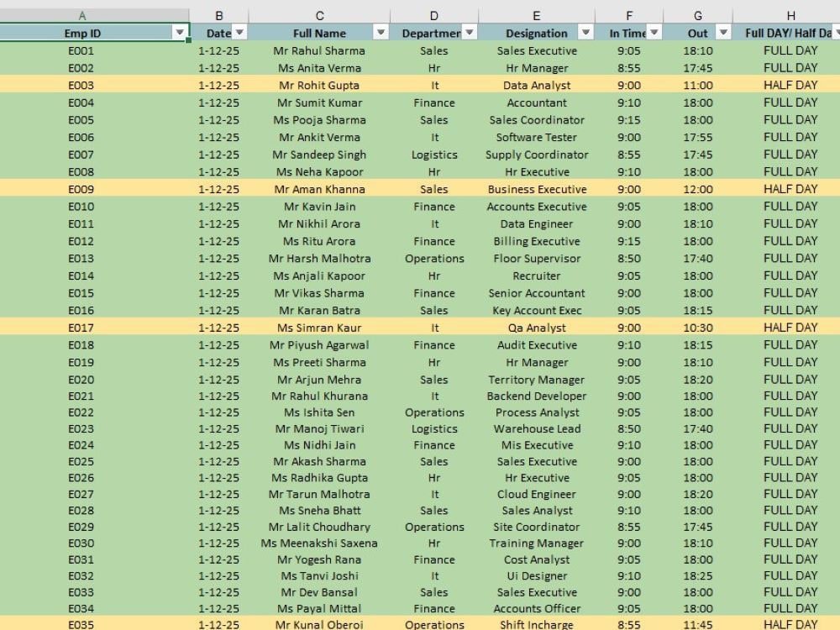Viewport: 840px width, 630px height.
Task: Click the Warehouse Lead cell
Action: click(x=536, y=428)
